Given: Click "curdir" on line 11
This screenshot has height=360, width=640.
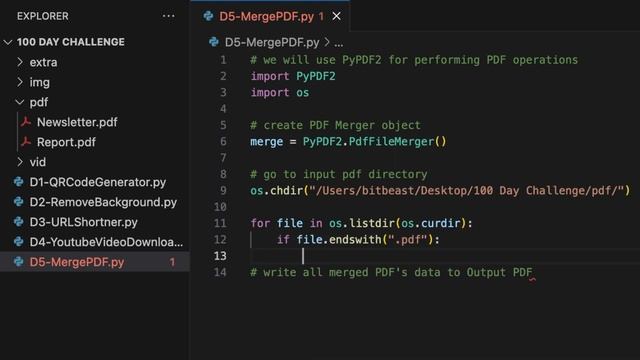Looking at the screenshot, I should point(440,223).
